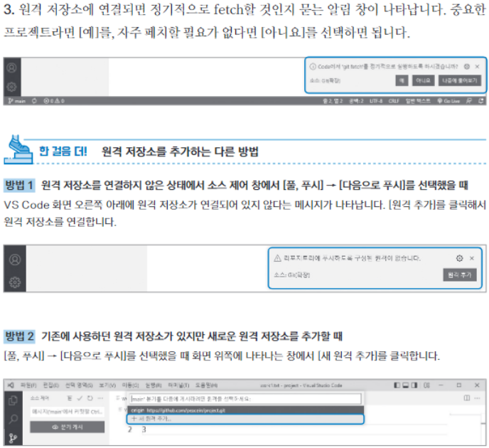489x448 pixels.
Task: Open the 보기(V) menu
Action: 107,385
